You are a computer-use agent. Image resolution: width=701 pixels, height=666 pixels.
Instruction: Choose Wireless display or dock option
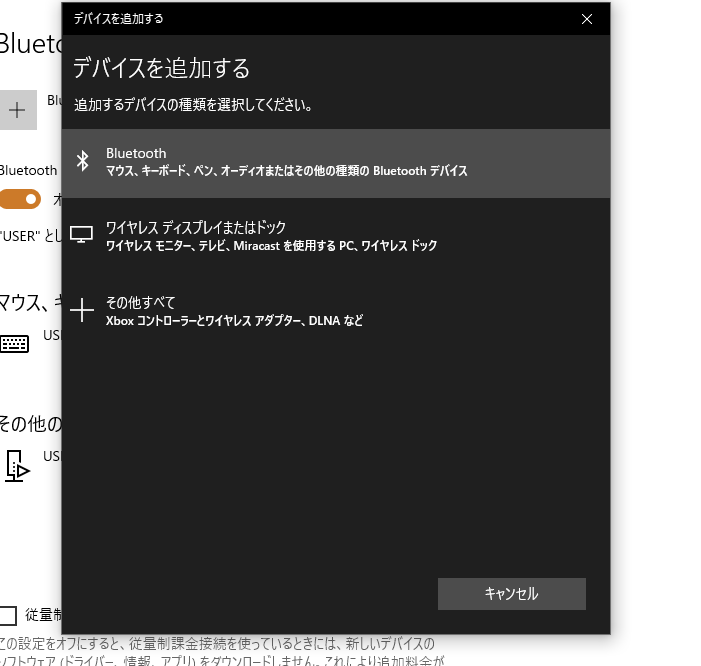[x=336, y=236]
